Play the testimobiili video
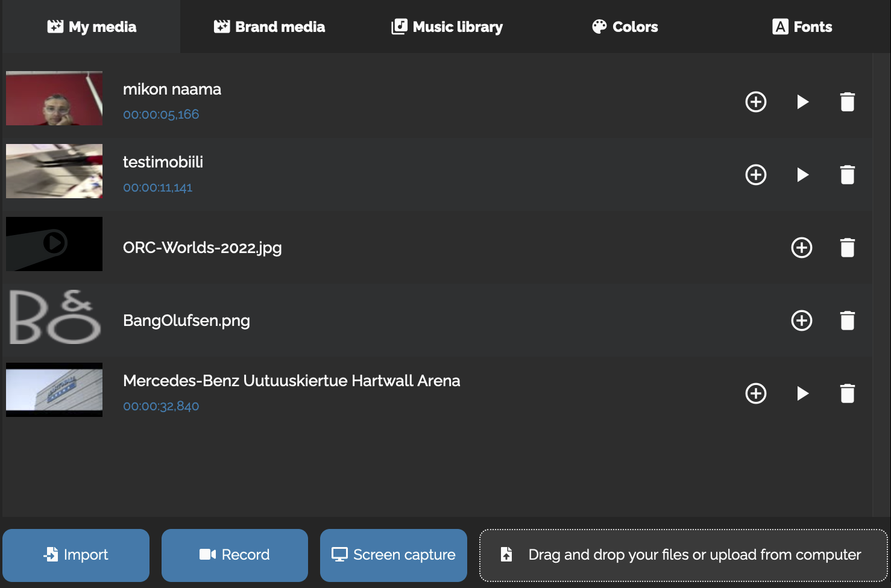This screenshot has width=891, height=588. click(802, 175)
